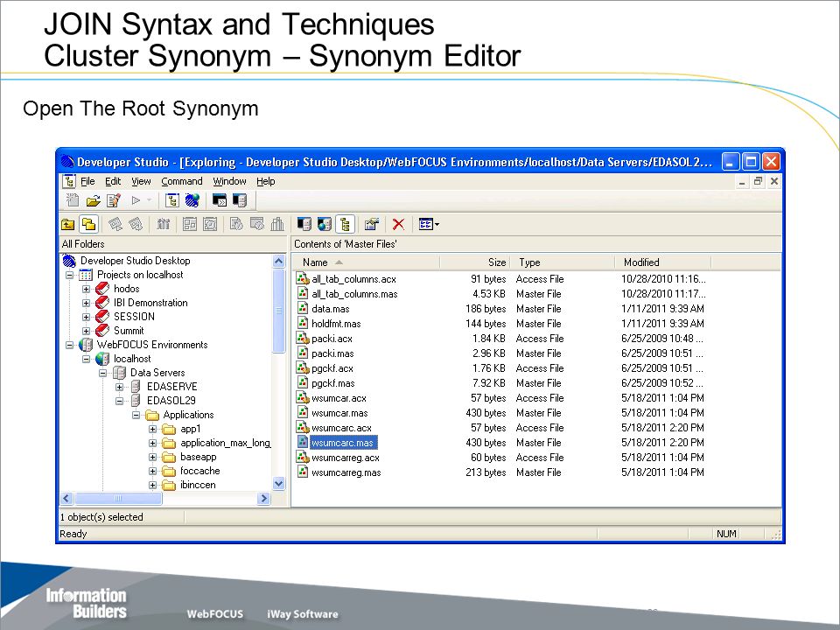The width and height of the screenshot is (840, 630).
Task: Open the Window menu
Action: (x=229, y=182)
